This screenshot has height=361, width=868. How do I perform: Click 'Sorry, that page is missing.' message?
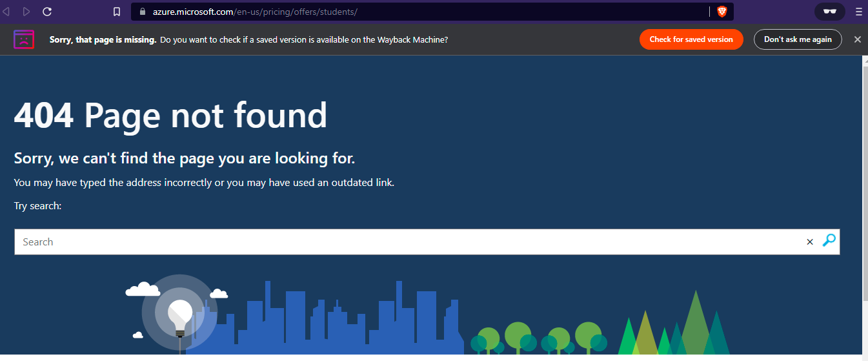pos(103,39)
